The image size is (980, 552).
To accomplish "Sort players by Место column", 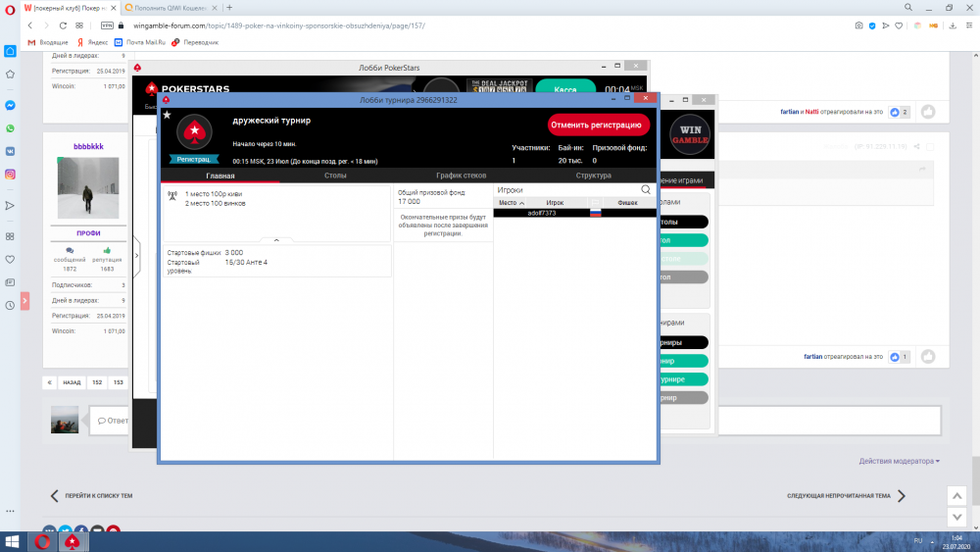I will pyautogui.click(x=511, y=202).
